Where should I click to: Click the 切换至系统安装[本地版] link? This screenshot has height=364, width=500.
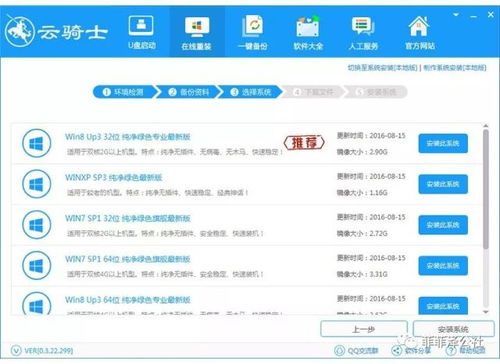click(x=382, y=68)
